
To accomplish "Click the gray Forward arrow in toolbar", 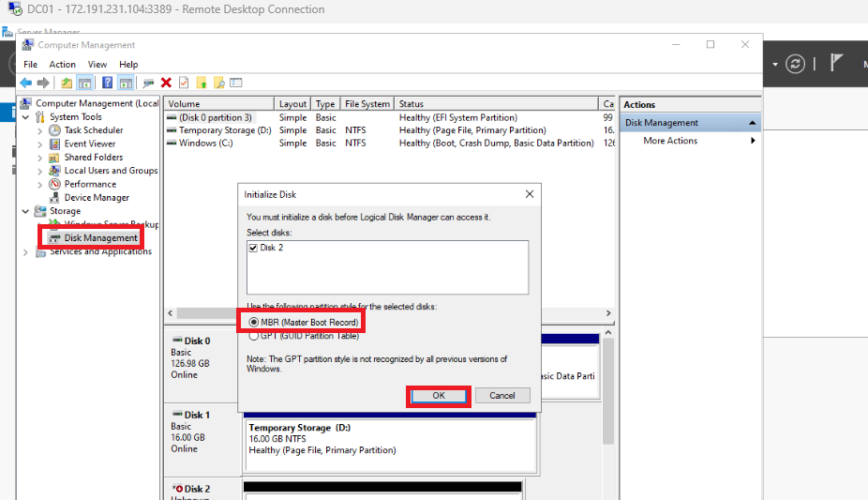I will pyautogui.click(x=42, y=83).
